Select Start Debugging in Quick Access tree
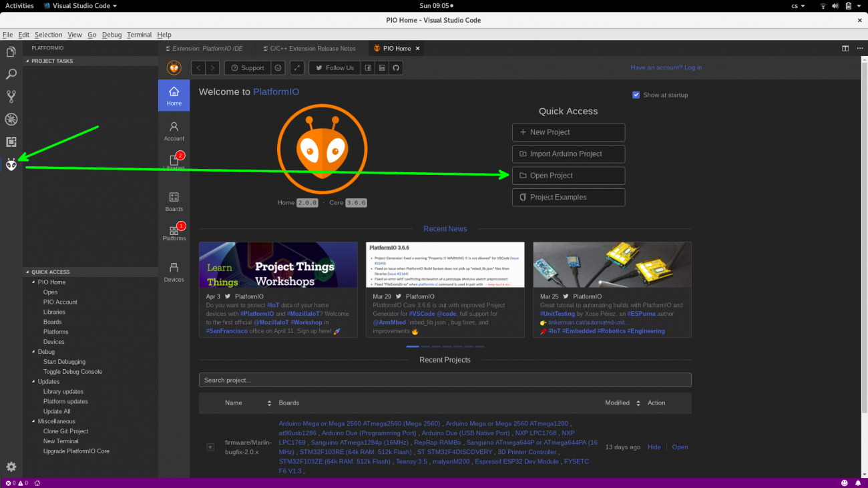 (64, 362)
